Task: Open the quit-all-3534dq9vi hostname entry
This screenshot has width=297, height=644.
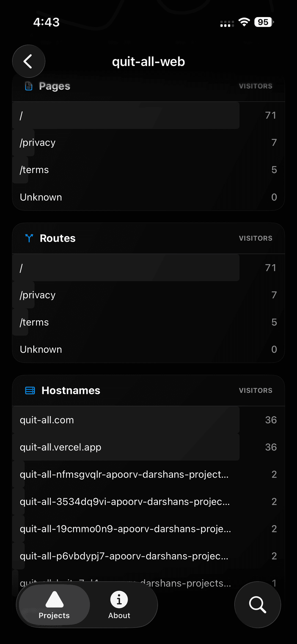Action: [148, 502]
